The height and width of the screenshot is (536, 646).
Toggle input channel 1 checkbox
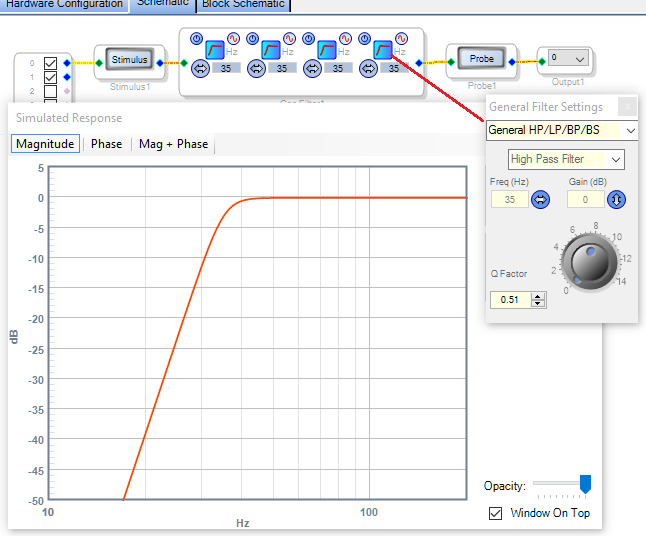[50, 77]
